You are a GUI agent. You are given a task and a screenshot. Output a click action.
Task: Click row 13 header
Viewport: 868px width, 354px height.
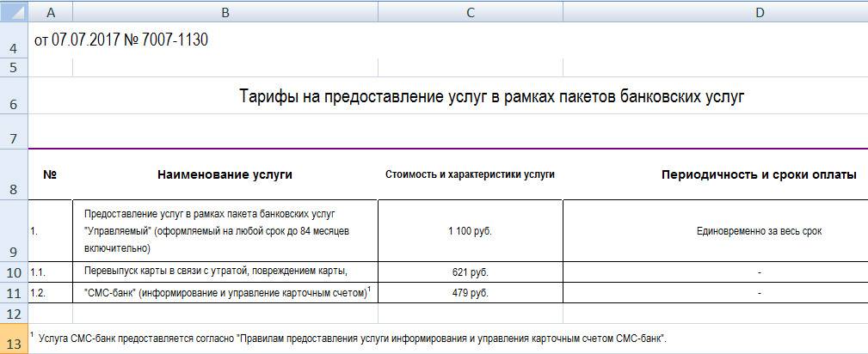coord(14,339)
